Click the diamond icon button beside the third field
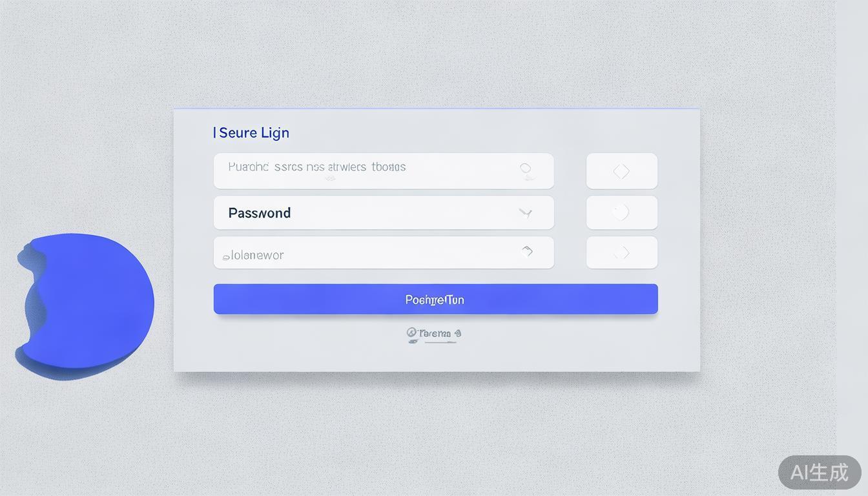This screenshot has width=868, height=496. point(621,253)
